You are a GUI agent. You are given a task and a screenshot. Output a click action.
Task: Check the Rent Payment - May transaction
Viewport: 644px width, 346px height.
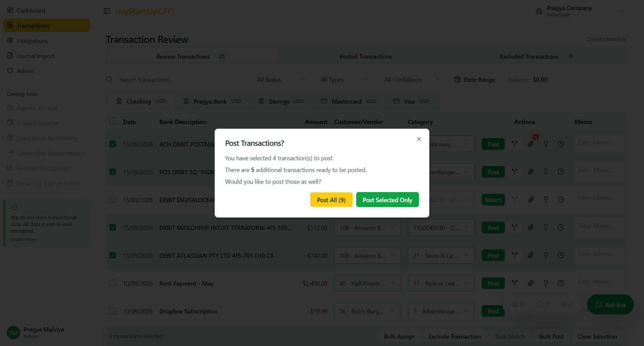tap(113, 283)
